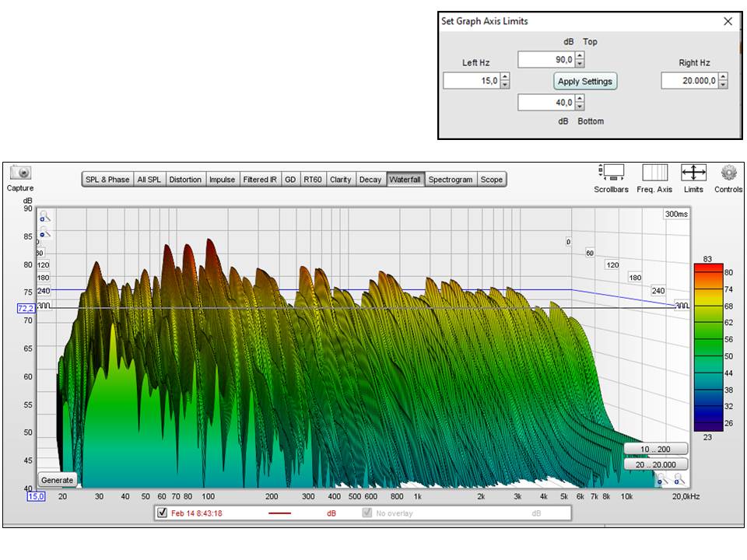Increase dB Top value with up arrow
The image size is (747, 560).
(580, 56)
